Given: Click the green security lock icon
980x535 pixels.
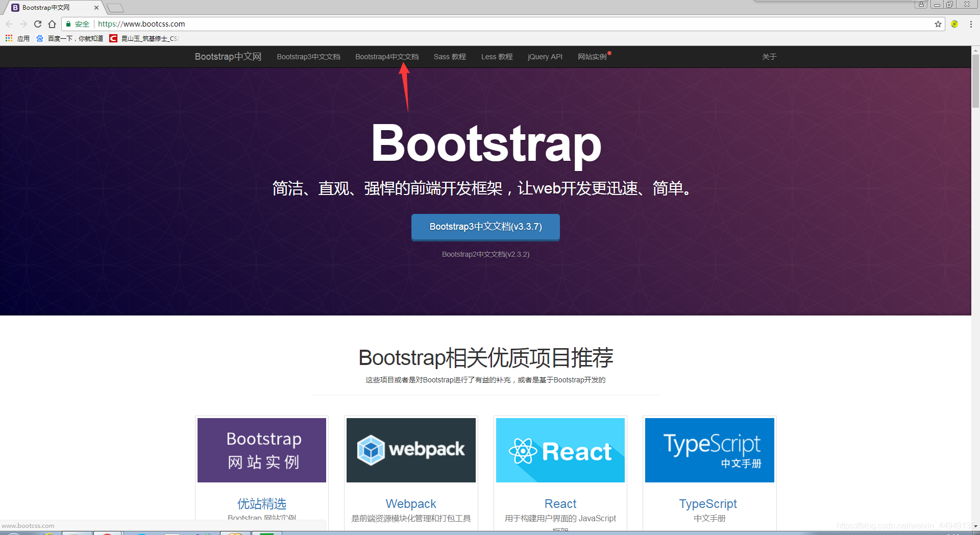Looking at the screenshot, I should [x=68, y=23].
